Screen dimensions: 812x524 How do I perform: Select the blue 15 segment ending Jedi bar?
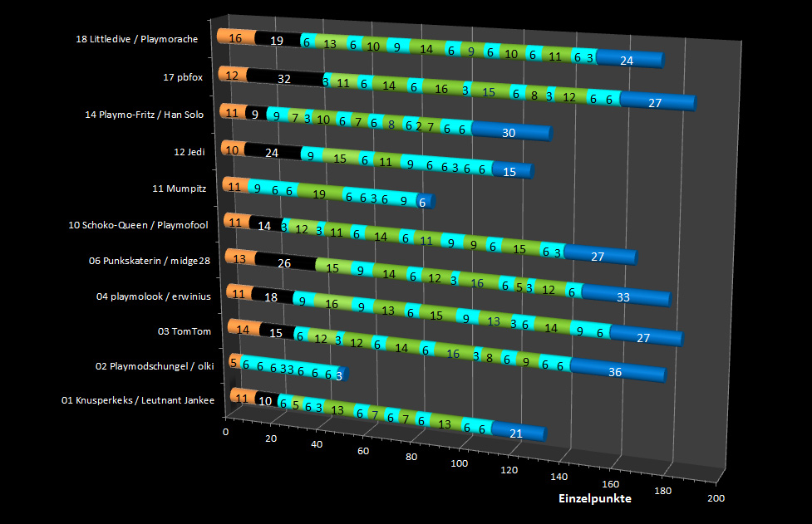[510, 171]
